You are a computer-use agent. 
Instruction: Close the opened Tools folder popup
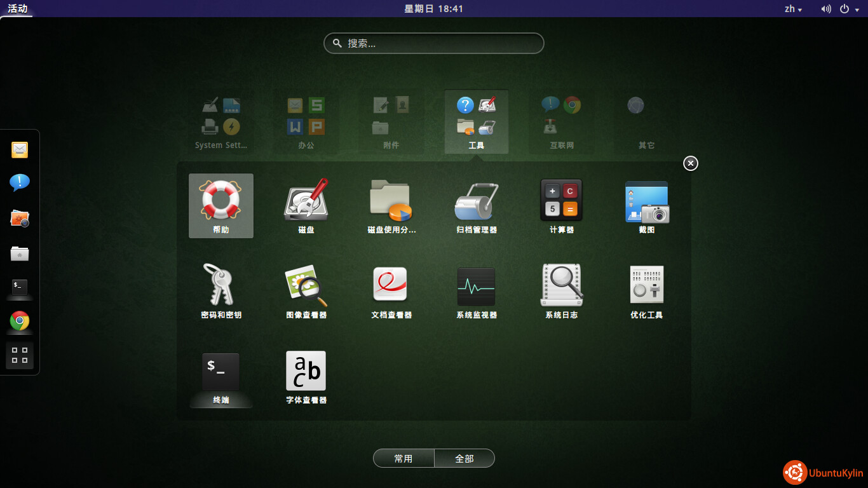[691, 163]
